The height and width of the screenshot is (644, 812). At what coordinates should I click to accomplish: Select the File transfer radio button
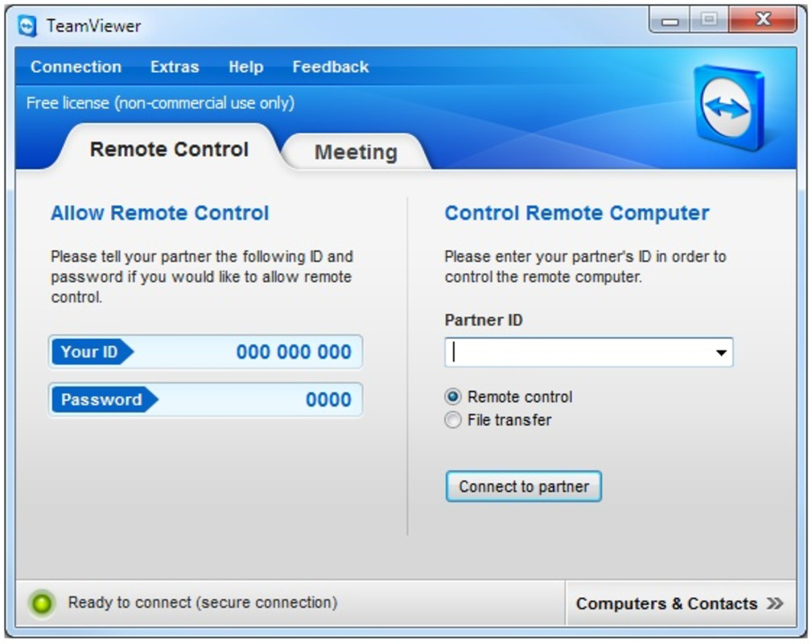coord(454,419)
